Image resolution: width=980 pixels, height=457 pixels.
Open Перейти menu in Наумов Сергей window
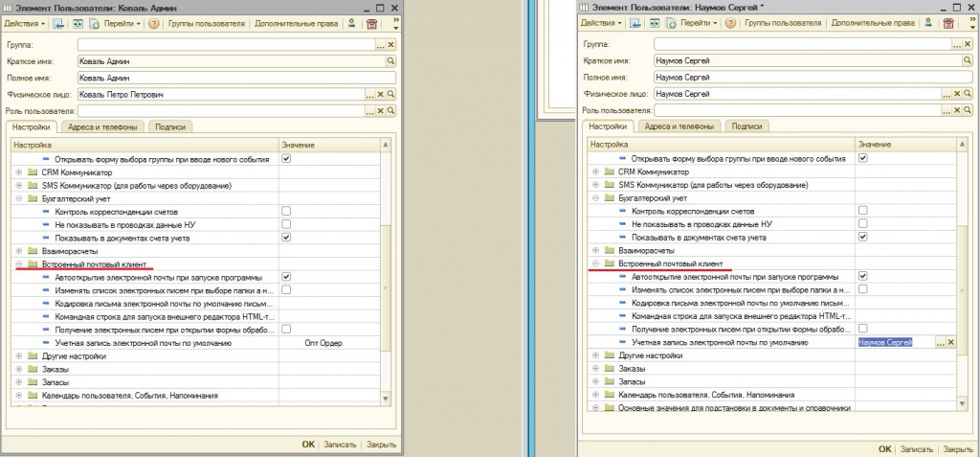click(700, 24)
